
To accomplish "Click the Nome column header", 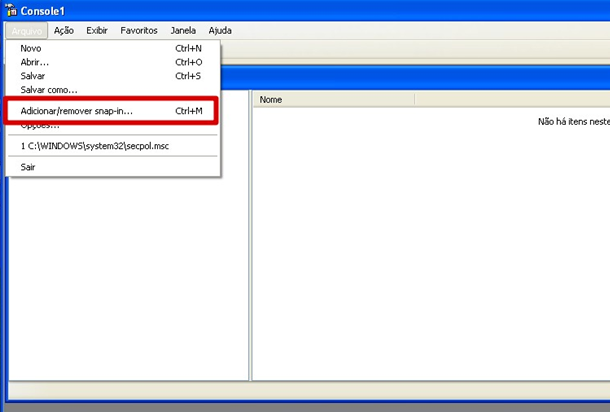I will coord(334,100).
